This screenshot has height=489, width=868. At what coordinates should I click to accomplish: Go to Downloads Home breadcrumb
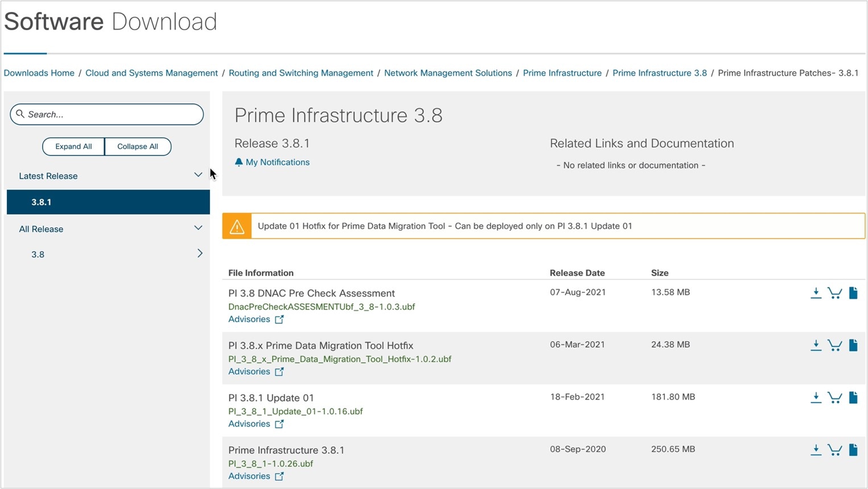pos(39,73)
